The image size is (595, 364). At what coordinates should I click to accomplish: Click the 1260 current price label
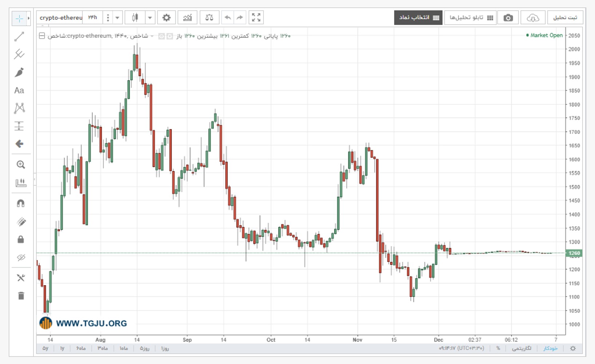[x=574, y=253]
